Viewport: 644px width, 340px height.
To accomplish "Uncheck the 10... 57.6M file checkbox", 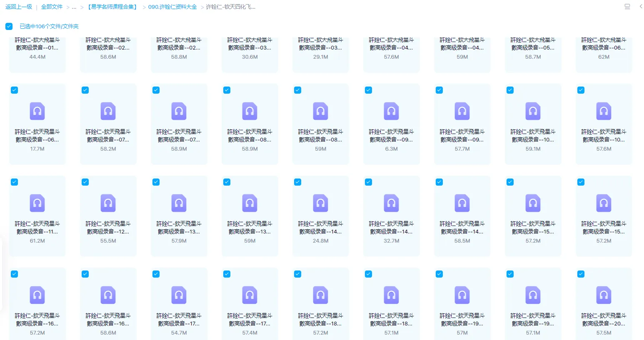I will click(x=581, y=90).
